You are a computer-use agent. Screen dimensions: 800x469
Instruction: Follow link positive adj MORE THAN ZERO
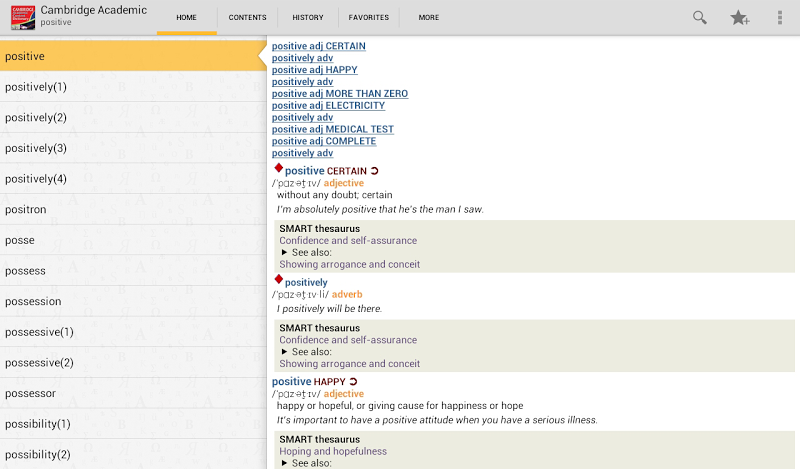point(340,94)
